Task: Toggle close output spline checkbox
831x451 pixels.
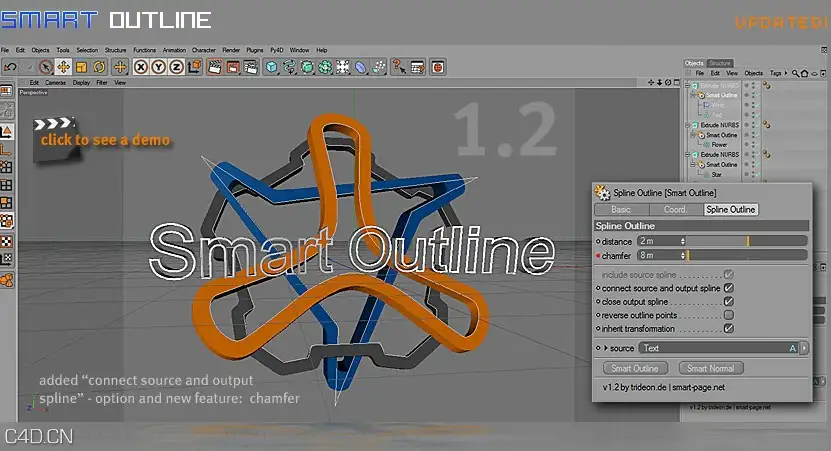Action: click(729, 302)
